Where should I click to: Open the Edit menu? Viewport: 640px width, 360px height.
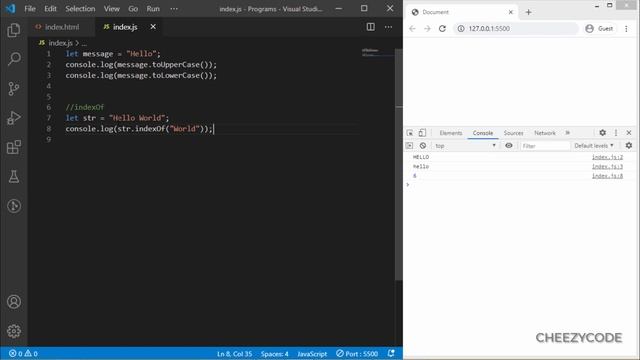(x=50, y=9)
